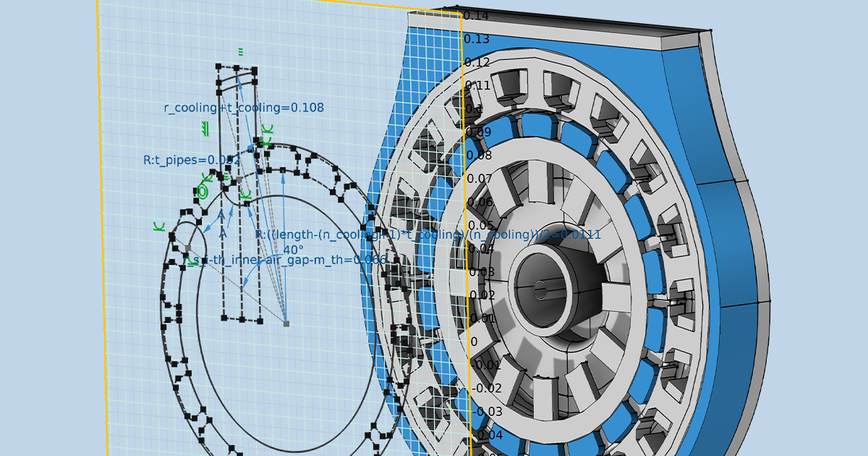Select the concentric constraint symbol on the small circle
The width and height of the screenshot is (868, 456).
[x=201, y=191]
